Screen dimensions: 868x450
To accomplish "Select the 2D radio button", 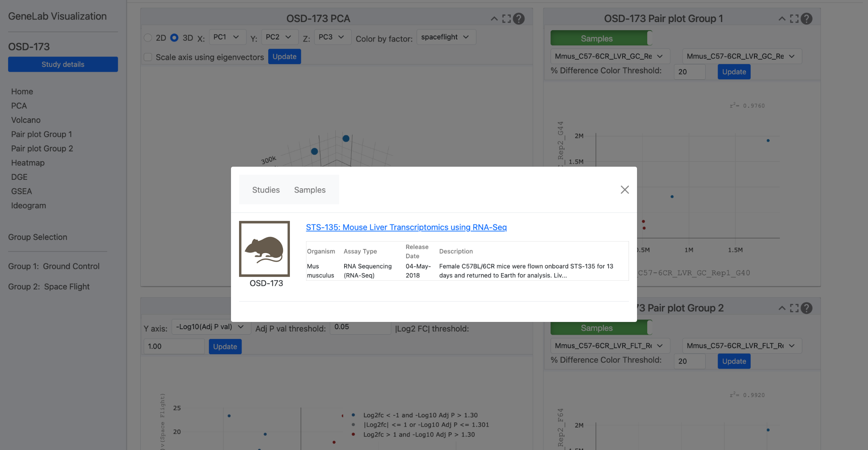I will point(148,38).
